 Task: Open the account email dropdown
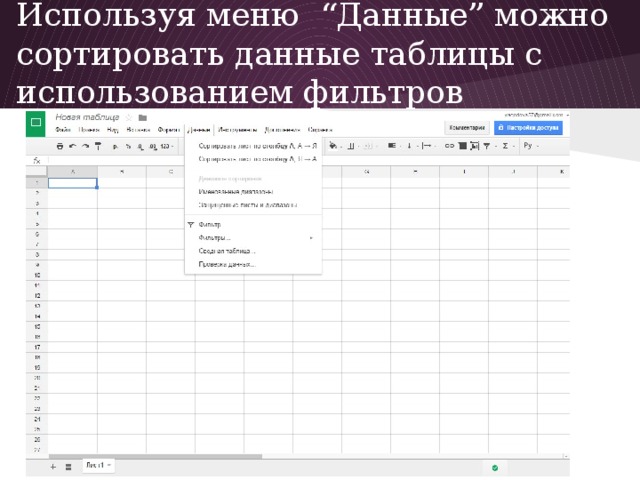[x=537, y=115]
